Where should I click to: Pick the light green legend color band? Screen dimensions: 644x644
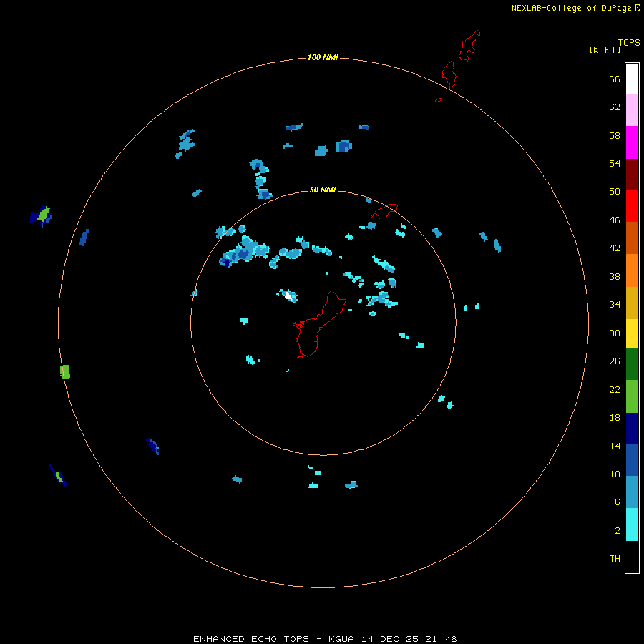(632, 396)
